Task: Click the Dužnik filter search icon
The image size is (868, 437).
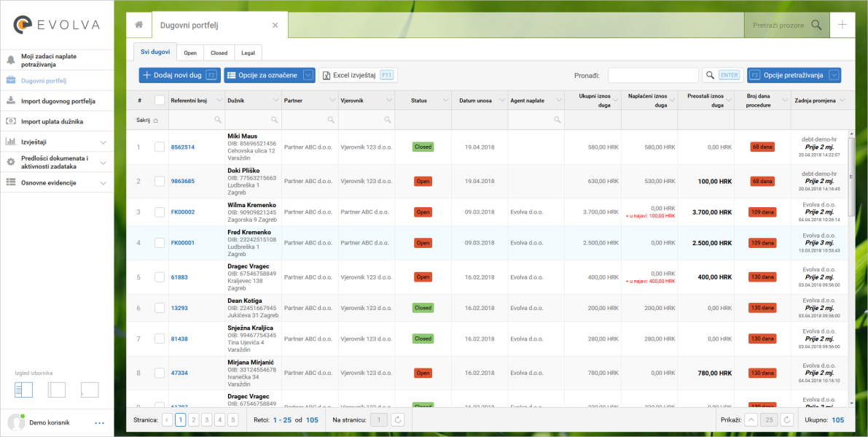Action: pos(274,120)
